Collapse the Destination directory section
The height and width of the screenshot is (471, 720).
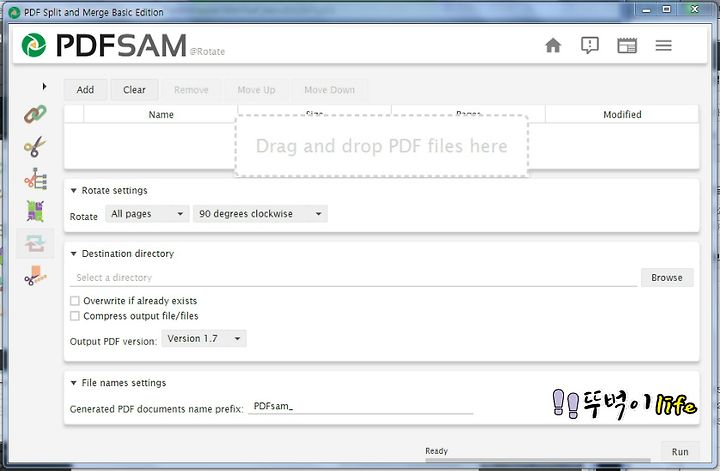[73, 253]
